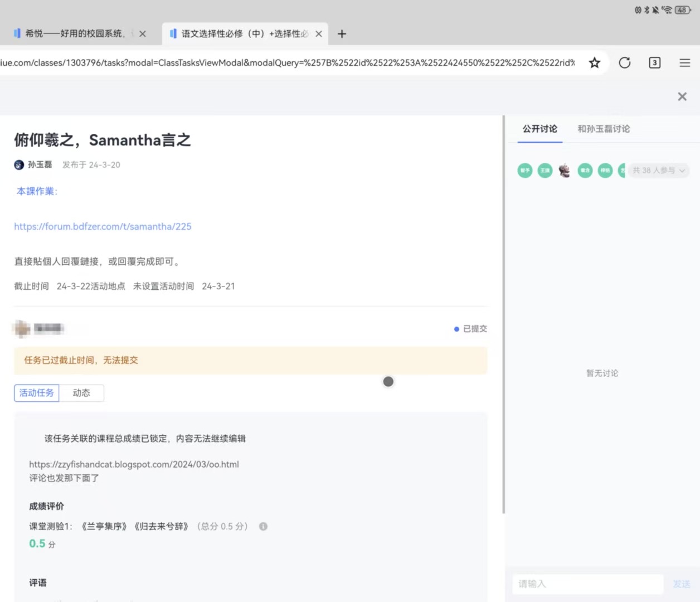Click the teacher avatar next to 孙玉磊

click(19, 165)
